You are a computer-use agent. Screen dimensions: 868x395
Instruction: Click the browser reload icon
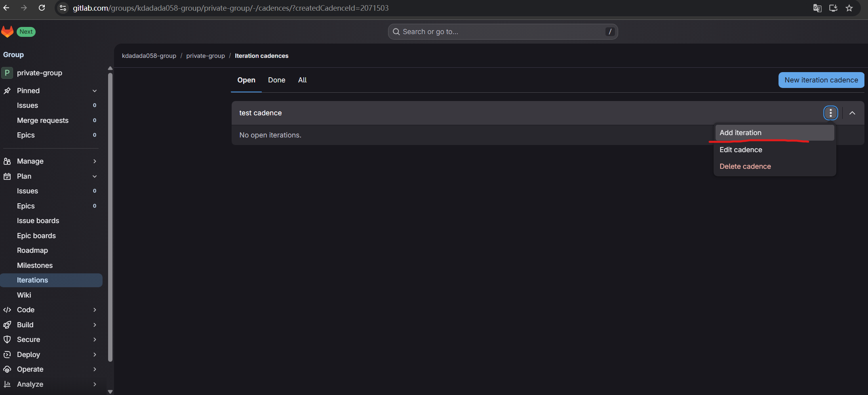pos(42,8)
